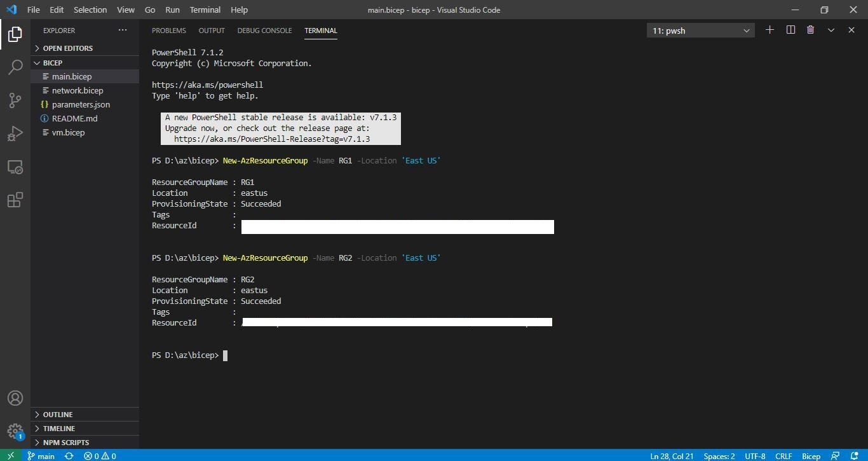Create a new terminal with the plus icon

pos(770,29)
